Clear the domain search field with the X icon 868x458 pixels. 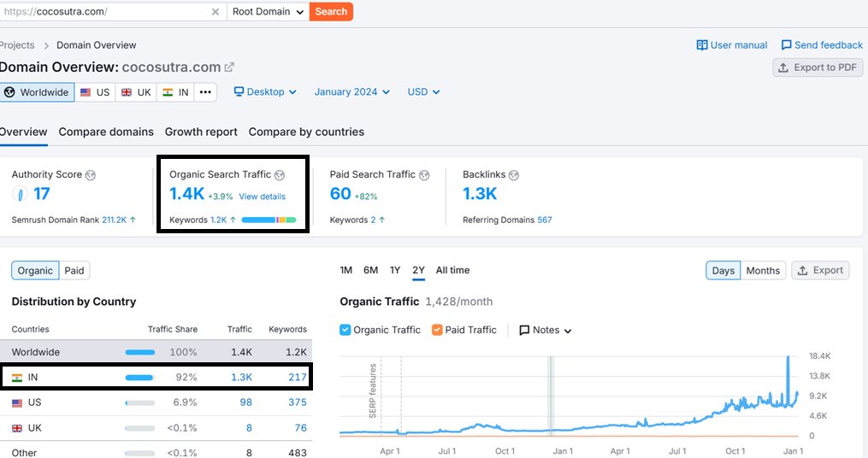click(x=216, y=12)
